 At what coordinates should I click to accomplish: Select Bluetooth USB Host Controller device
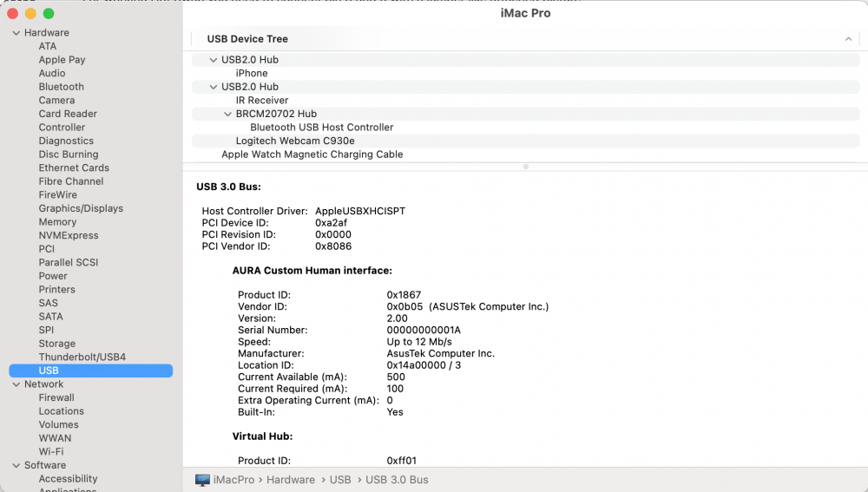pyautogui.click(x=322, y=128)
